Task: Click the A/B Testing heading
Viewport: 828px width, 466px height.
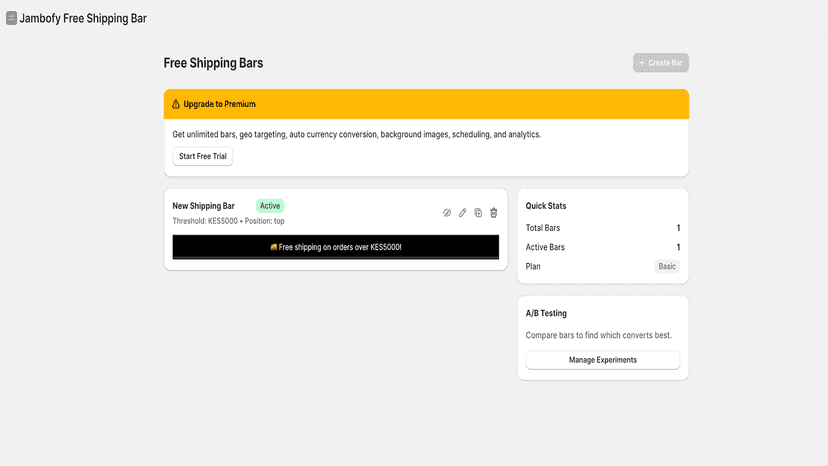Action: (x=546, y=313)
